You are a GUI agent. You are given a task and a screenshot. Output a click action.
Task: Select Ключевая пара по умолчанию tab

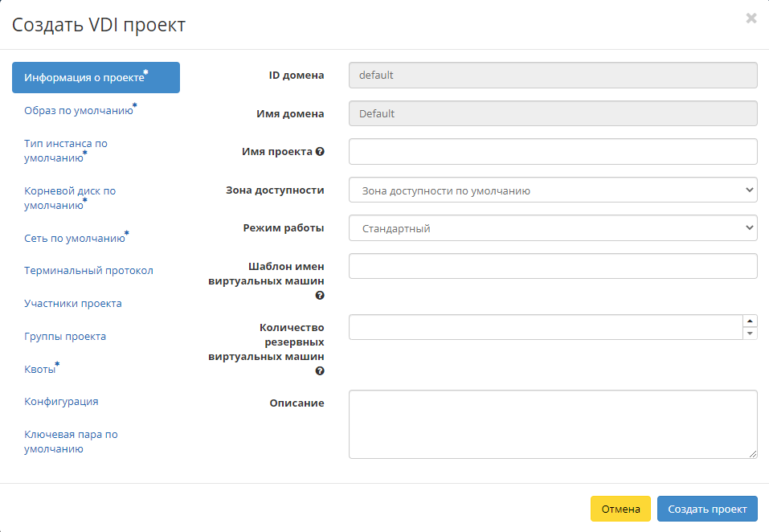tap(71, 441)
